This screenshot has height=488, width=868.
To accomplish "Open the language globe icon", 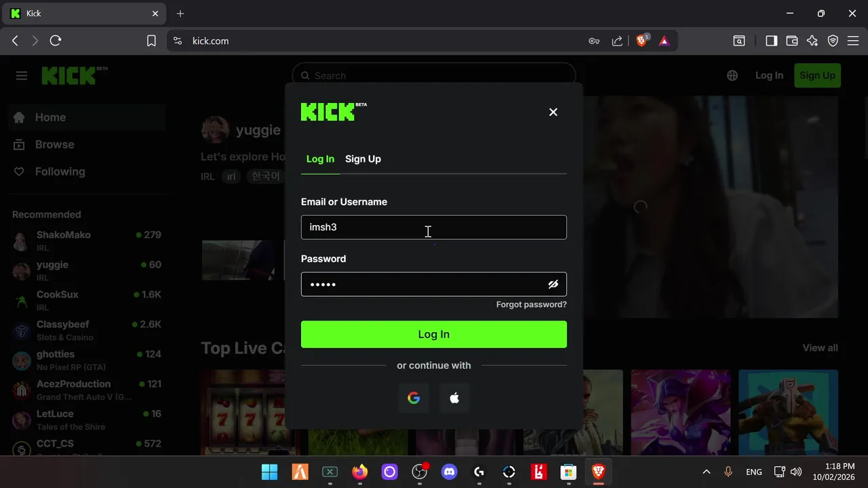I will click(x=732, y=75).
